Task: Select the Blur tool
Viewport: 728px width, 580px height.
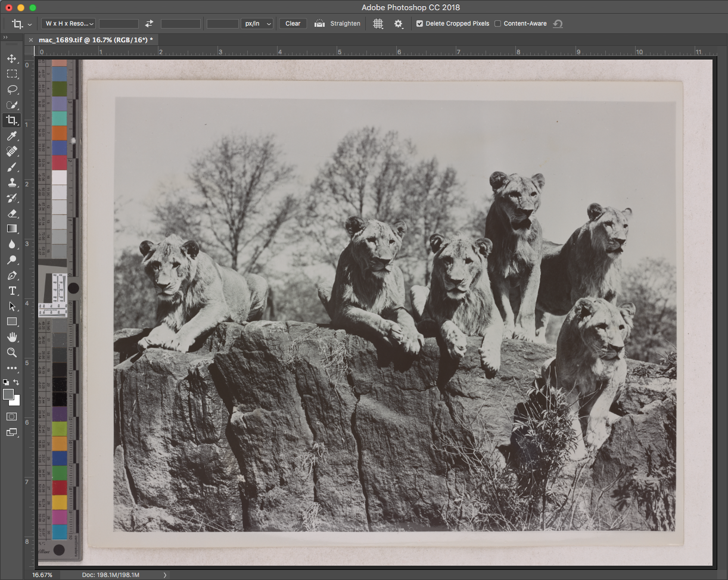Action: click(11, 244)
